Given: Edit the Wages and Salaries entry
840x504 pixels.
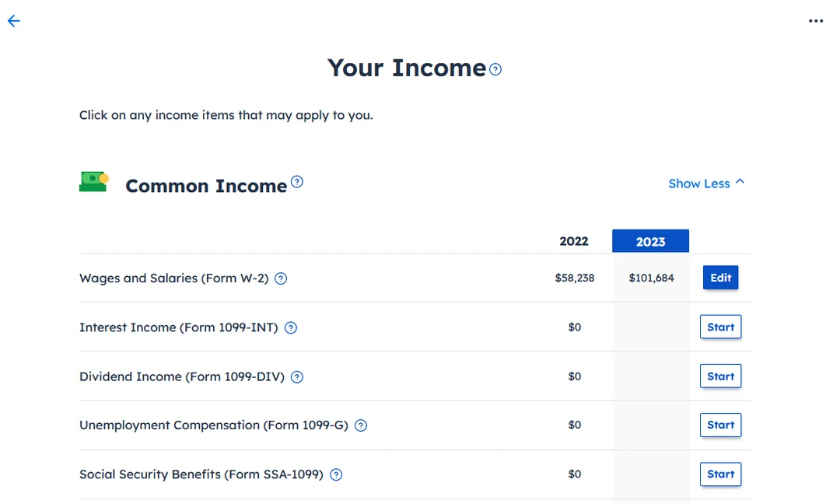Looking at the screenshot, I should (x=720, y=278).
